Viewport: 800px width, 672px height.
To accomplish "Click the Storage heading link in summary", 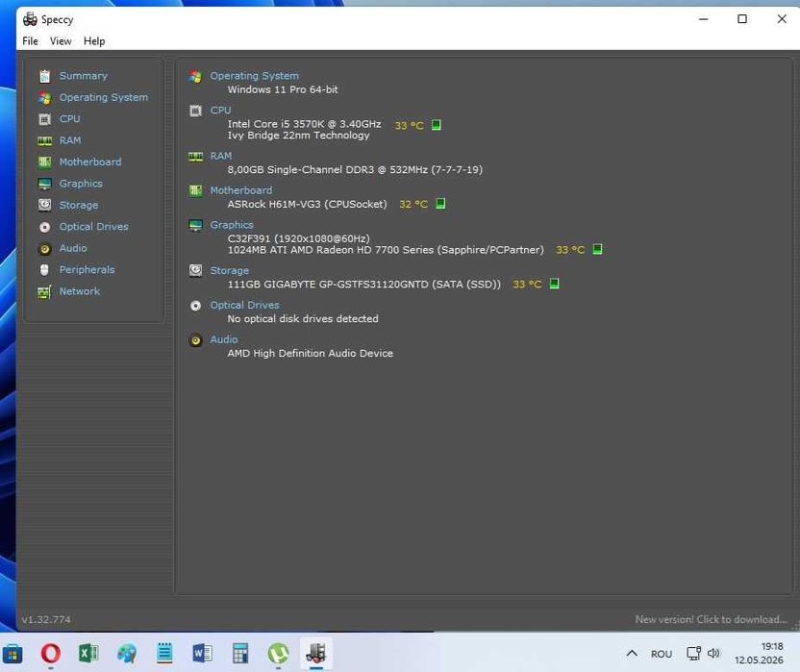I will point(230,271).
